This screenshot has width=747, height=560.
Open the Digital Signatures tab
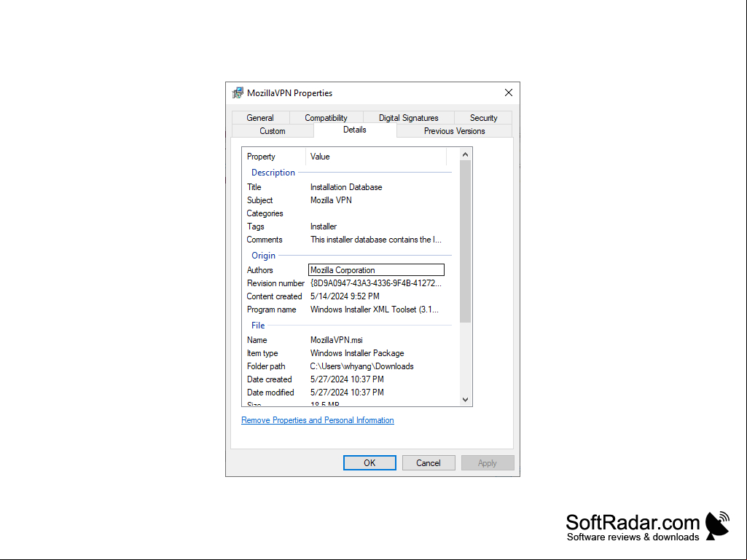tap(408, 118)
